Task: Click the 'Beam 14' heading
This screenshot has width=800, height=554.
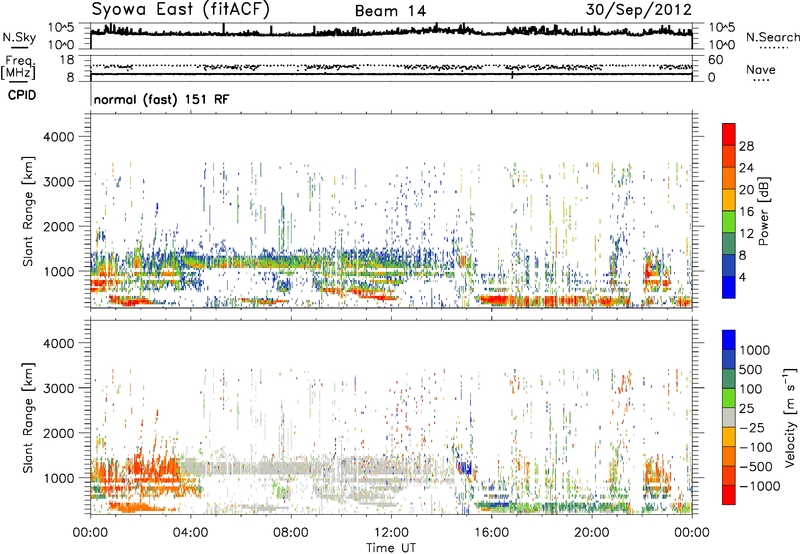Action: coord(390,11)
